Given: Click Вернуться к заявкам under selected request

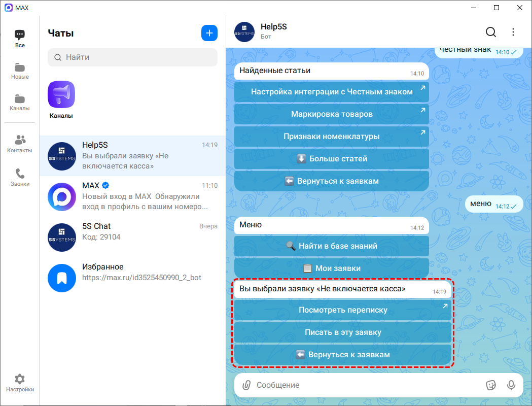Looking at the screenshot, I should pyautogui.click(x=343, y=355).
